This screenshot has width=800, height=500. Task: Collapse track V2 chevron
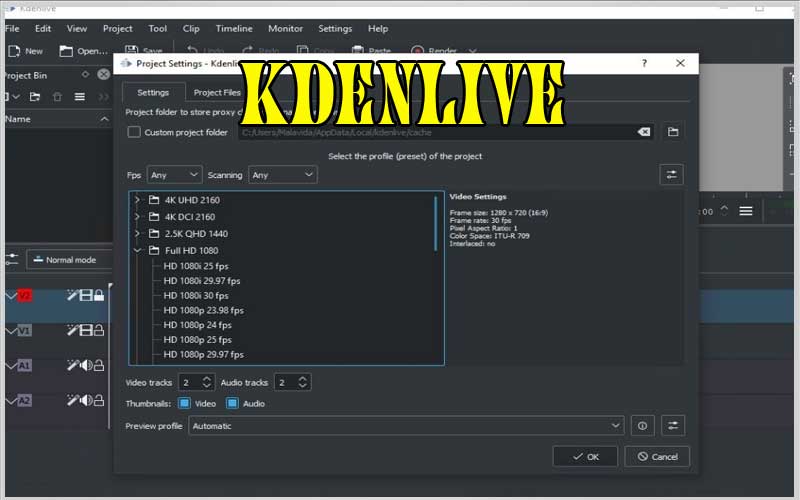click(x=11, y=295)
